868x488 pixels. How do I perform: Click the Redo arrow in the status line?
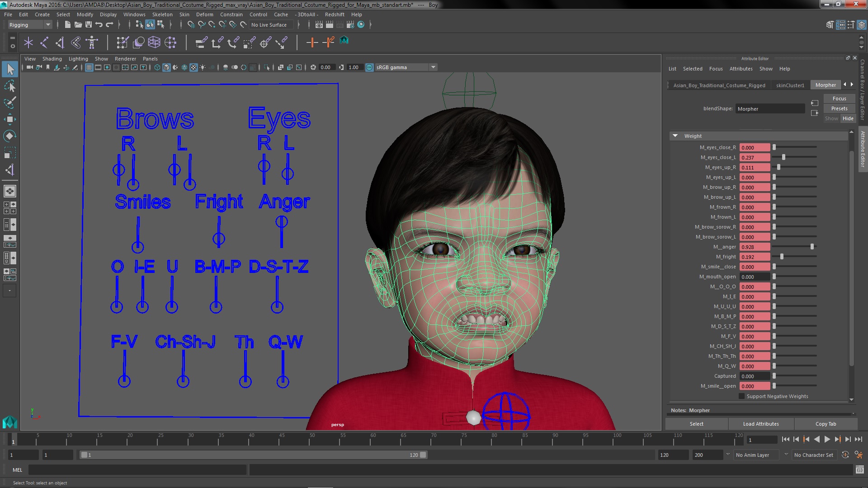[109, 25]
